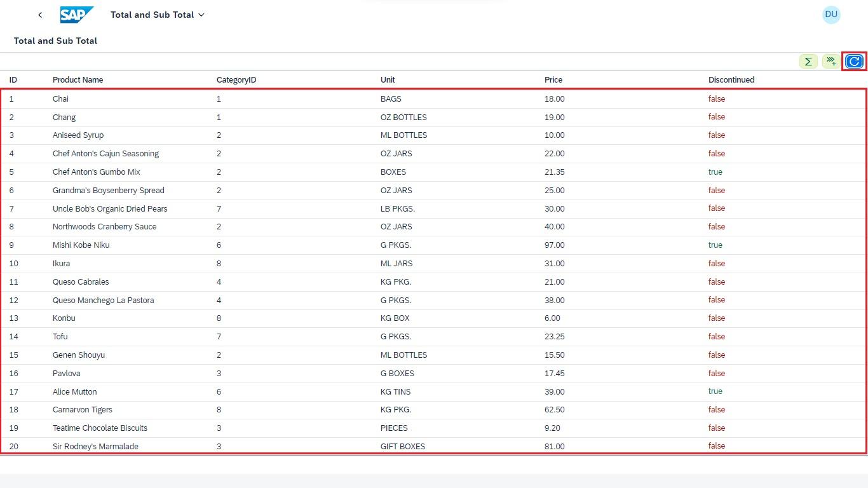
Task: Click Sir Rodney's Marmalade row
Action: [95, 446]
